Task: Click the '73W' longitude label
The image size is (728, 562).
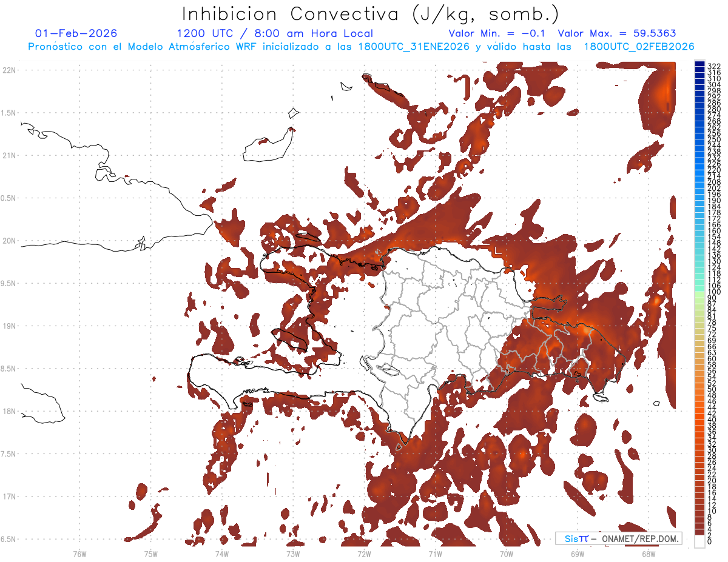Action: click(x=293, y=554)
